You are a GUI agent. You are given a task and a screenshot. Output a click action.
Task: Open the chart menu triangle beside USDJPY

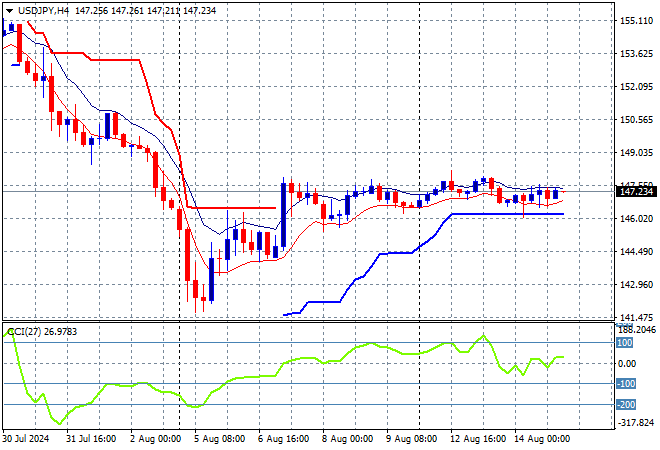coord(9,11)
